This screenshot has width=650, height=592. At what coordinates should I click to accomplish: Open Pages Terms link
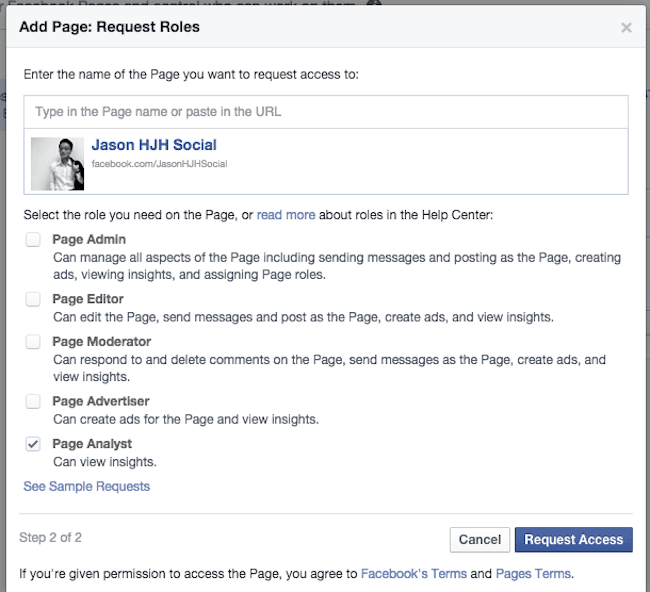[533, 573]
